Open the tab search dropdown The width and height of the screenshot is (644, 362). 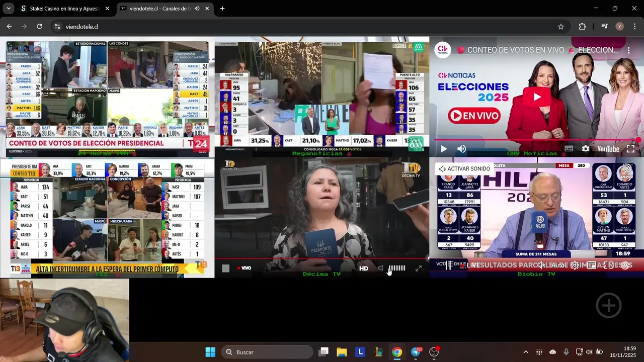tap(9, 9)
